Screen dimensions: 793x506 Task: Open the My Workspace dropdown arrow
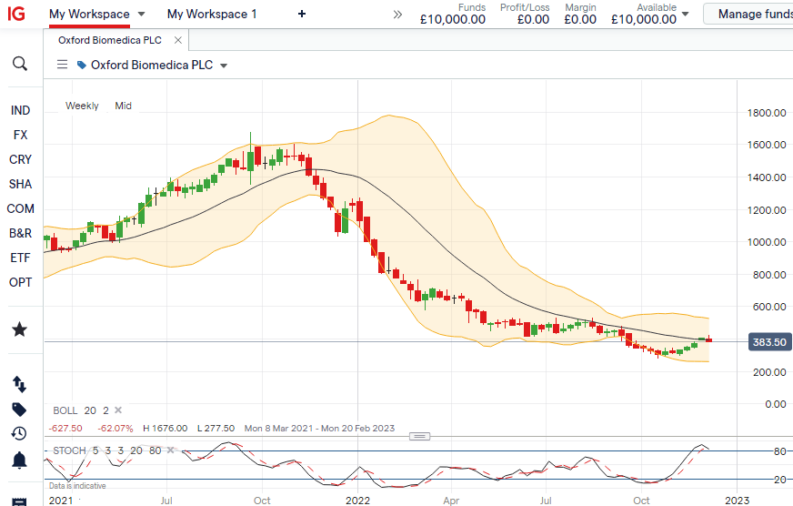[142, 14]
